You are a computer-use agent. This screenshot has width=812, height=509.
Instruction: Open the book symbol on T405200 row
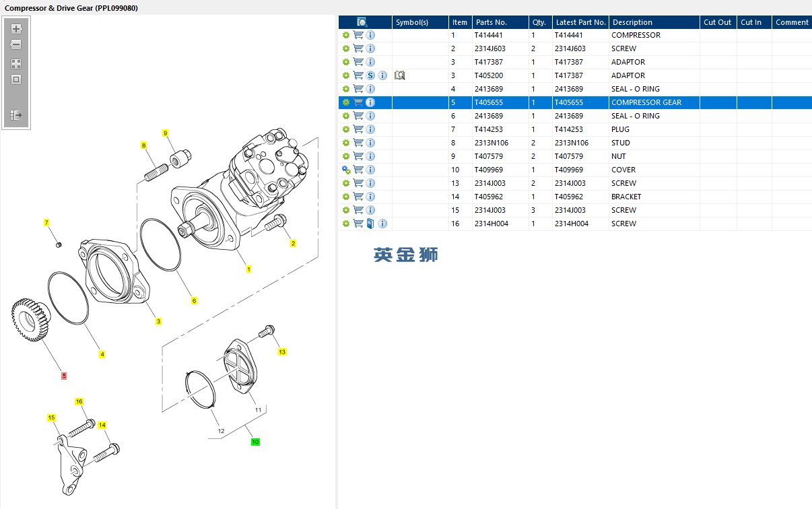click(x=399, y=75)
